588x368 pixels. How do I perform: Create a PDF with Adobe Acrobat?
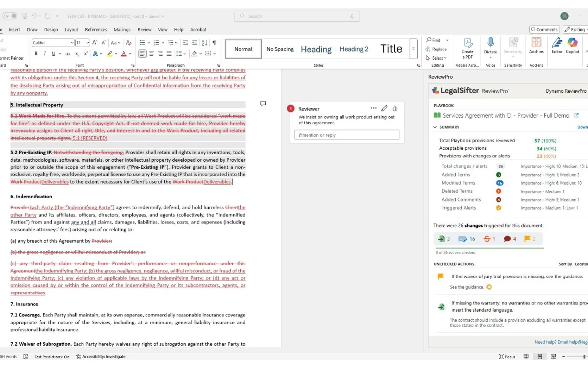pos(467,48)
